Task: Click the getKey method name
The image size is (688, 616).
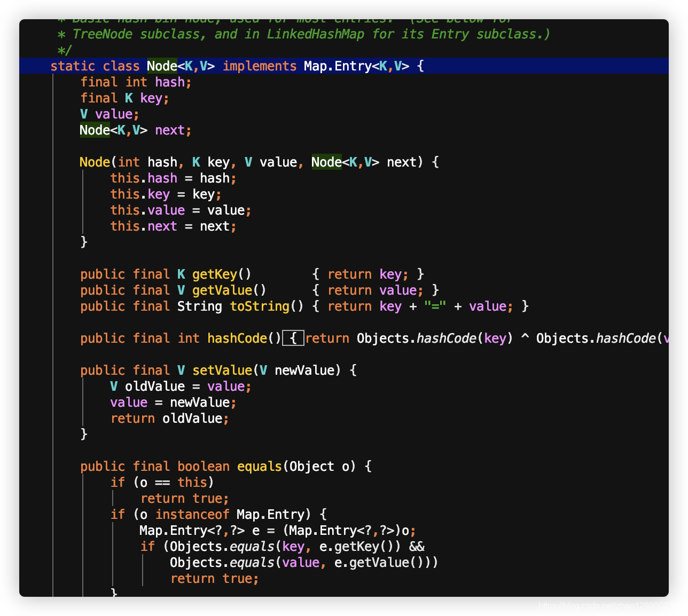Action: (x=215, y=274)
